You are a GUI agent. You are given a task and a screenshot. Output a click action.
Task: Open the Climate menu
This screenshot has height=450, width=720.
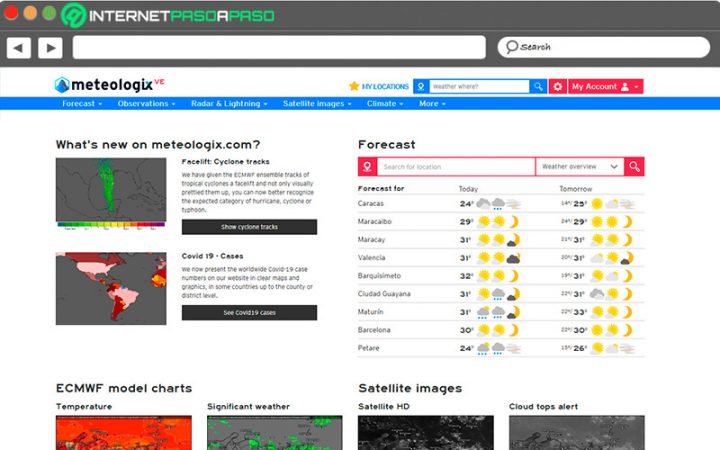tap(385, 104)
